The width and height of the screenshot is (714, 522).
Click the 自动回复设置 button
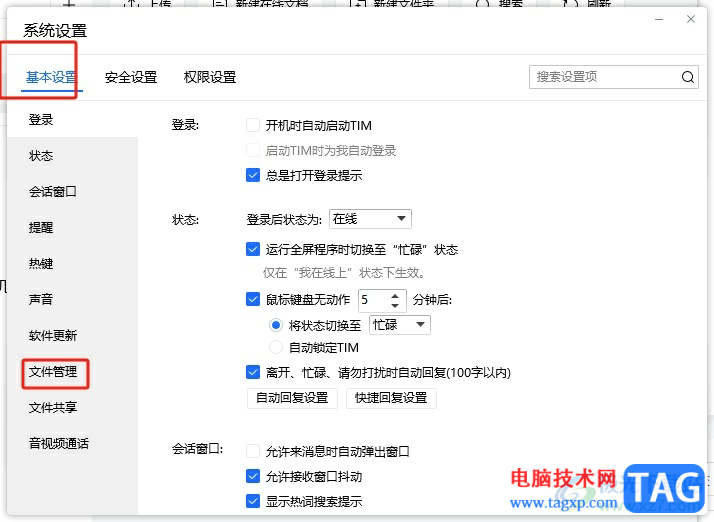292,398
